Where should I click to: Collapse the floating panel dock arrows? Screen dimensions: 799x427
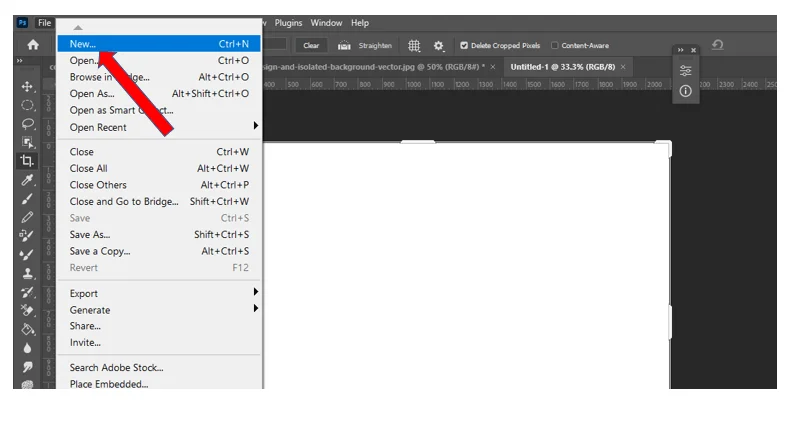(x=680, y=50)
